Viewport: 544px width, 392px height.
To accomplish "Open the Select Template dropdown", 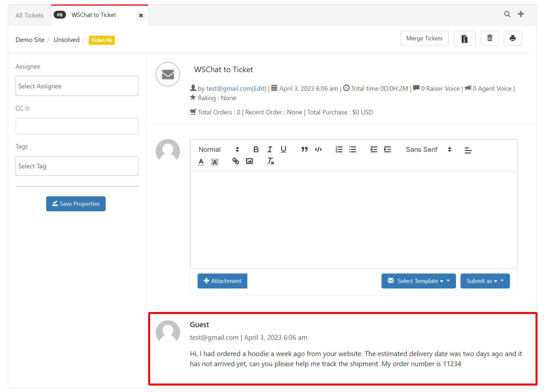I will [419, 281].
